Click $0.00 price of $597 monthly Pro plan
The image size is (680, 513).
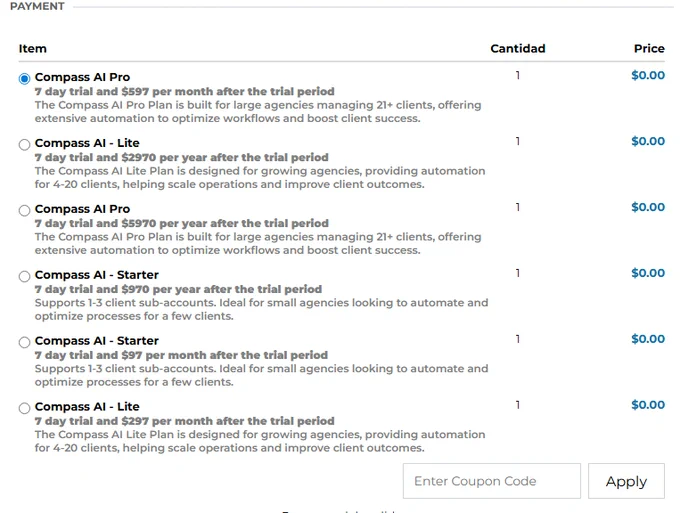pos(648,75)
